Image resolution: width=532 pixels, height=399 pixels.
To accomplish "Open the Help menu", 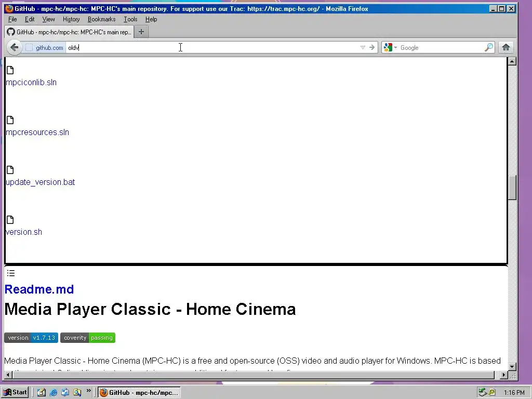I will click(151, 19).
